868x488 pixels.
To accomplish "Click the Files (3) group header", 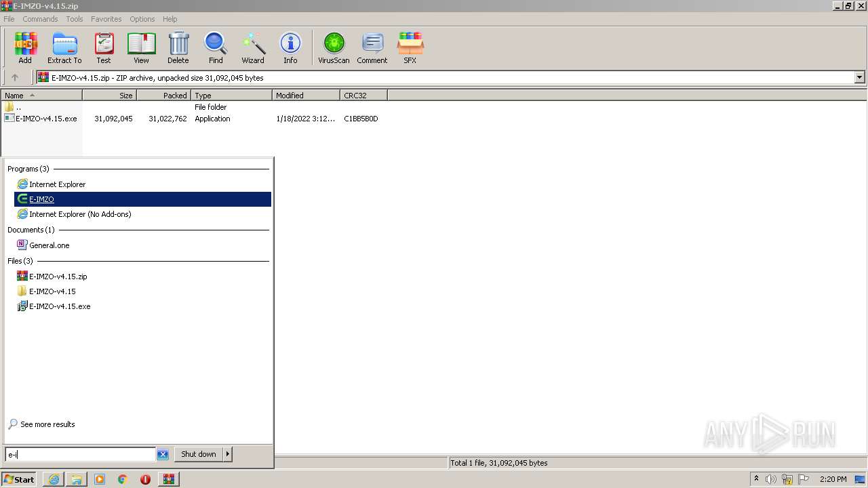I will point(20,261).
